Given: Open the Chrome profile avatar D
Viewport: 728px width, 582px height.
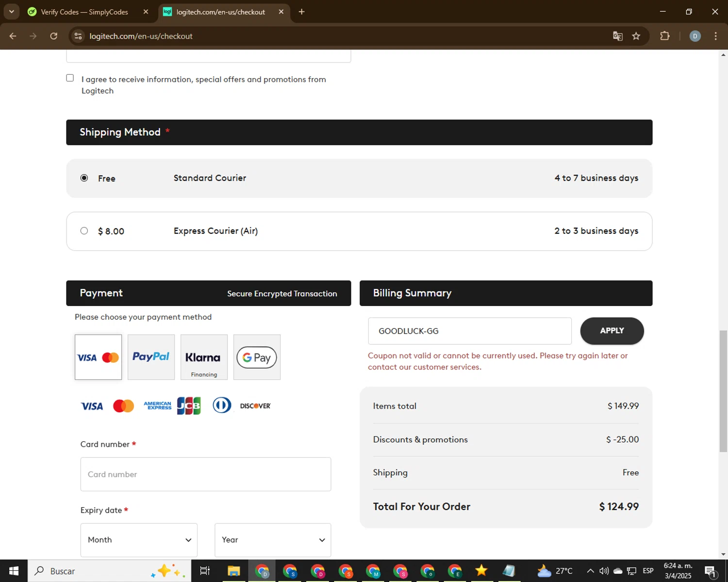Looking at the screenshot, I should 695,36.
